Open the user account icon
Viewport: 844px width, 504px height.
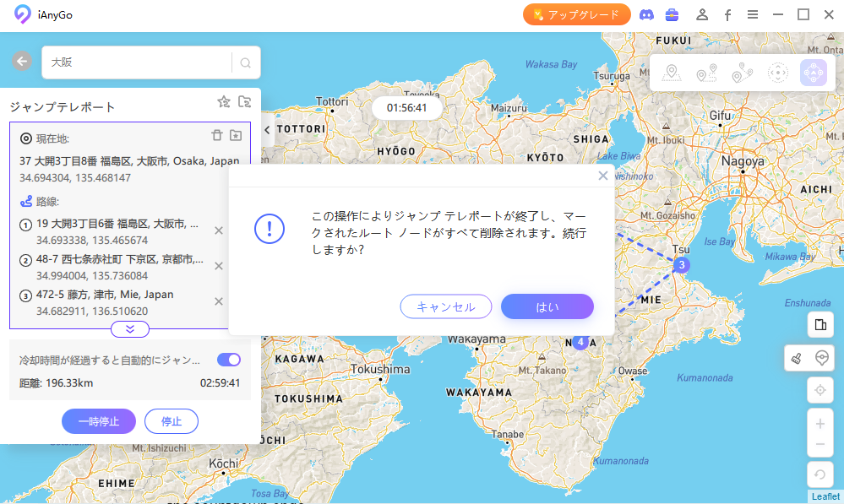(701, 14)
